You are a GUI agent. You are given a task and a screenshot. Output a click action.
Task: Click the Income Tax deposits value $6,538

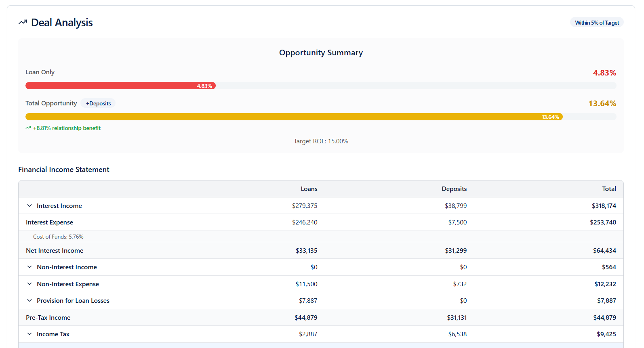point(457,334)
